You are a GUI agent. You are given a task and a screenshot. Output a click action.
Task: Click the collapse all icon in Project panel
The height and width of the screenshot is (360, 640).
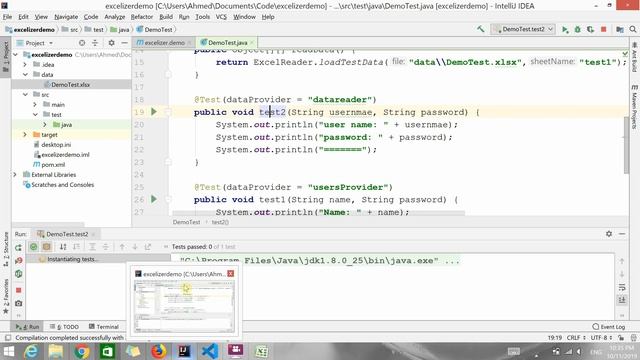click(x=95, y=43)
